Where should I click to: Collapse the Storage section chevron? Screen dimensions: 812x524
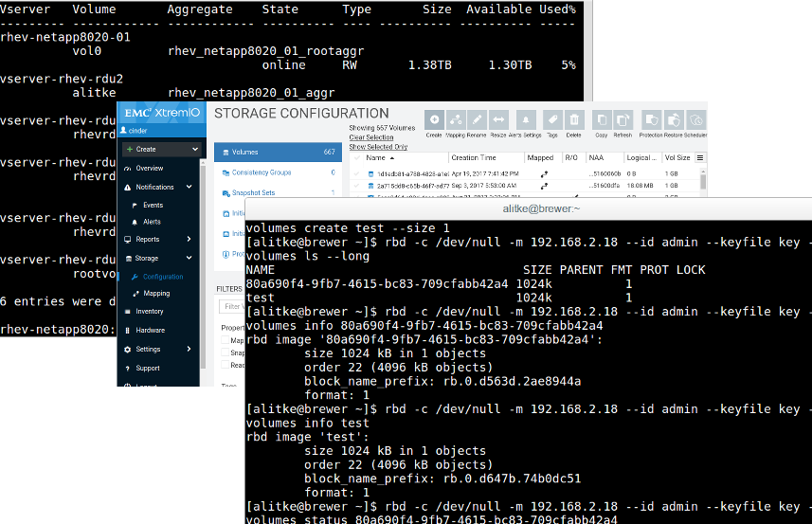point(189,258)
